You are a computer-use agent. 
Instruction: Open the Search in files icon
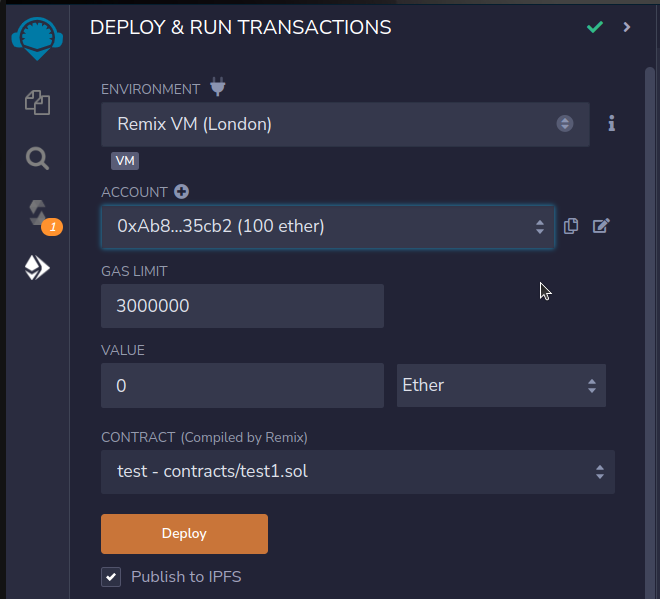(x=37, y=158)
